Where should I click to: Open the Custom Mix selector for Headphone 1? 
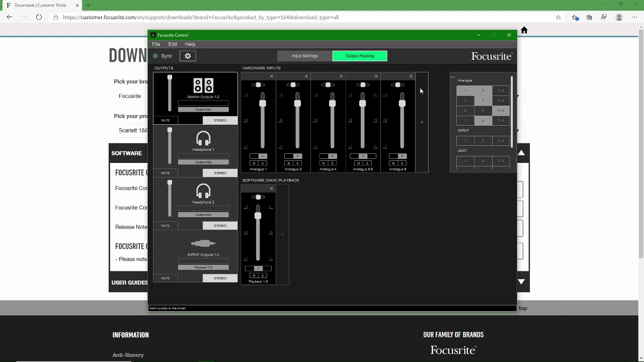click(x=203, y=162)
